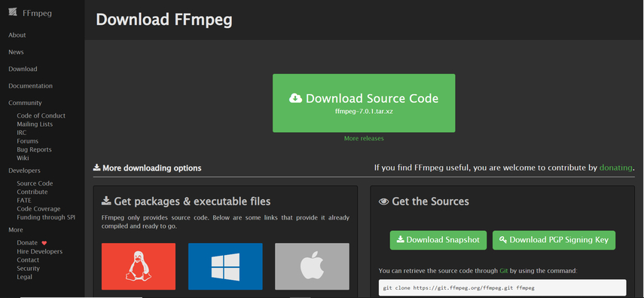Open the Donate sidebar link
The image size is (644, 298).
pyautogui.click(x=27, y=243)
